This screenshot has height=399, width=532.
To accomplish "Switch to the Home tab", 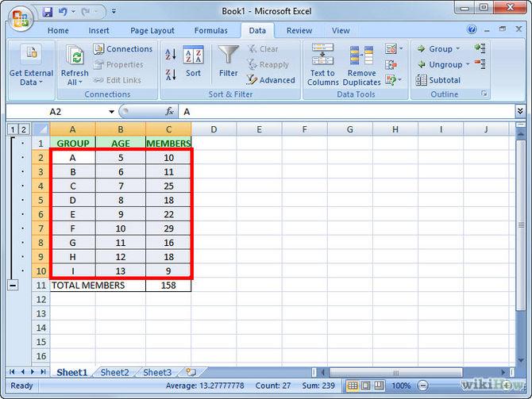I will click(x=58, y=30).
